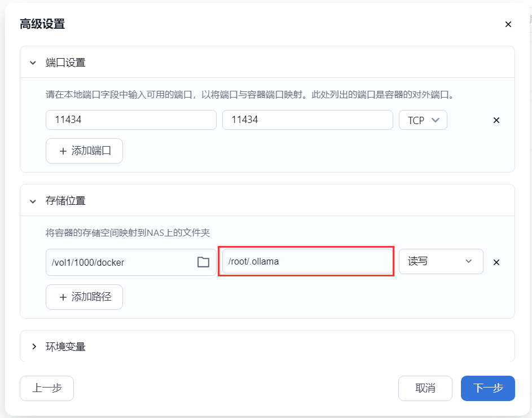Click the port mapping description text
Screen dimensions: 532x418
click(x=250, y=94)
